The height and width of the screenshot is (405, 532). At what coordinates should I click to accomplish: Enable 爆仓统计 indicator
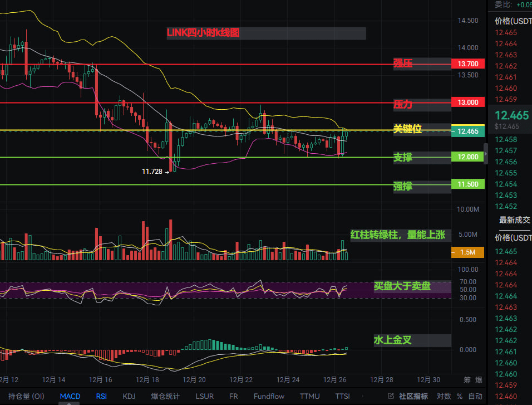[x=165, y=396]
